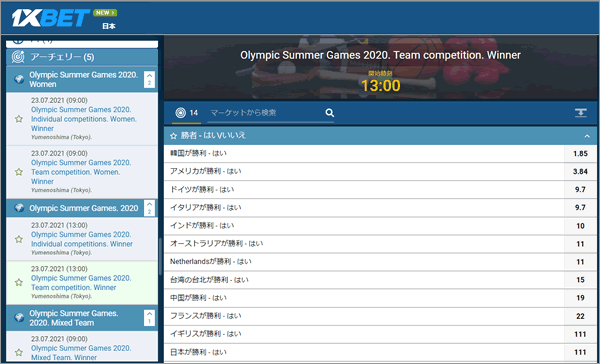Select odds 19 for 中国が勝利
The height and width of the screenshot is (364, 600).
tap(580, 298)
